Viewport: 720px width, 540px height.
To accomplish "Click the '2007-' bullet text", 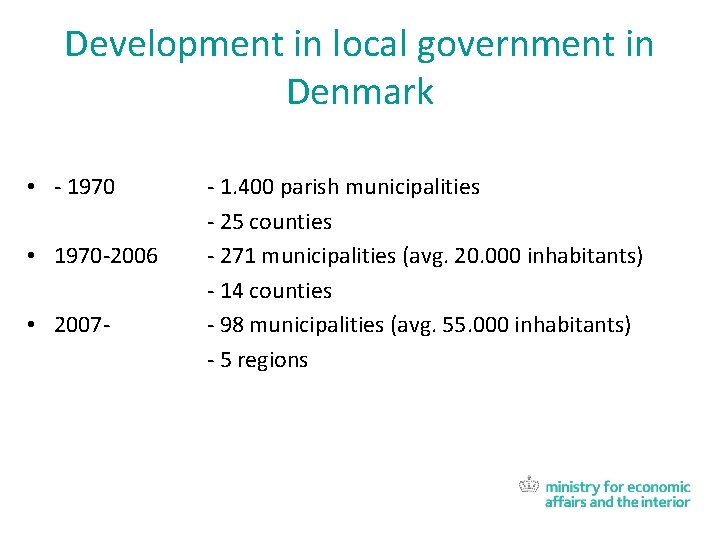I will [x=82, y=325].
